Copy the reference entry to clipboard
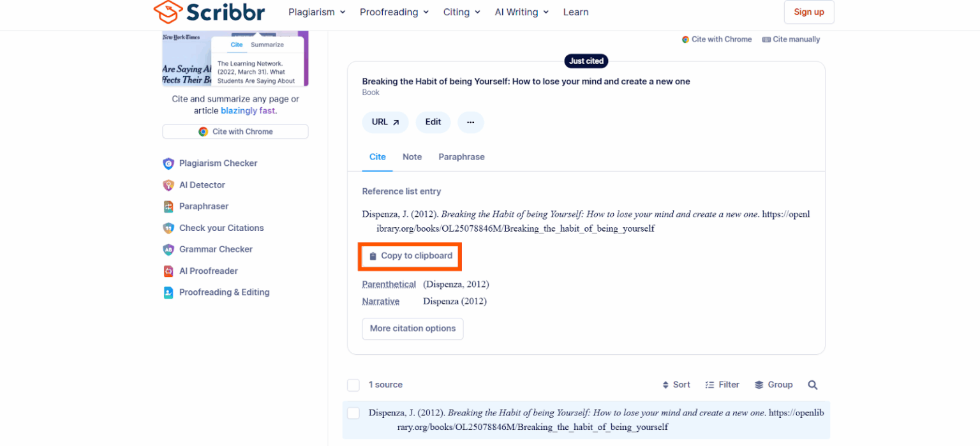 click(x=410, y=256)
